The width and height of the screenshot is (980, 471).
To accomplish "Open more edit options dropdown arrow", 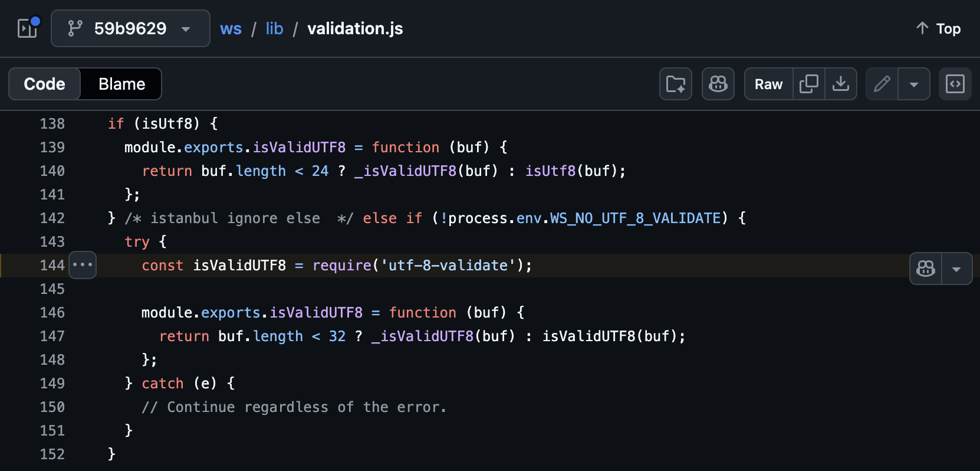I will (x=913, y=84).
